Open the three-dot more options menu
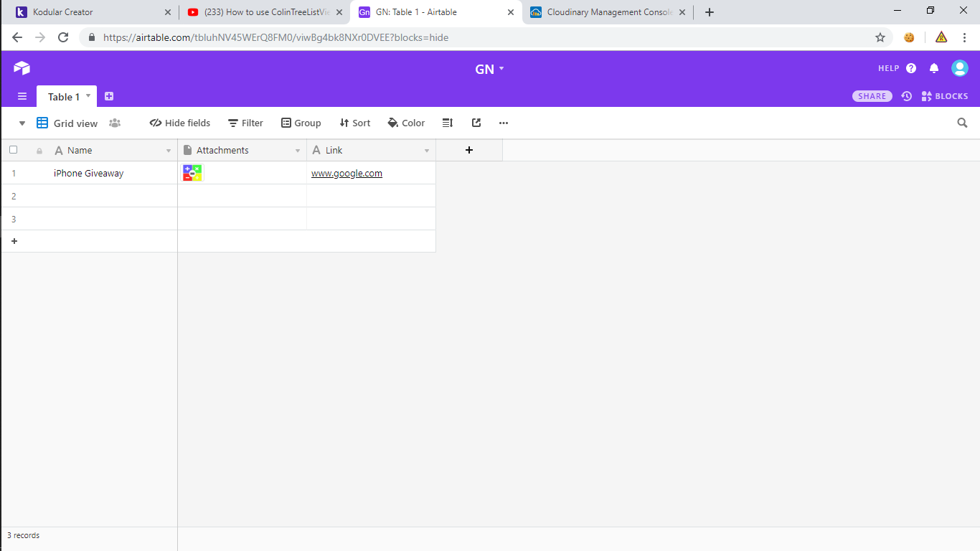 coord(504,123)
